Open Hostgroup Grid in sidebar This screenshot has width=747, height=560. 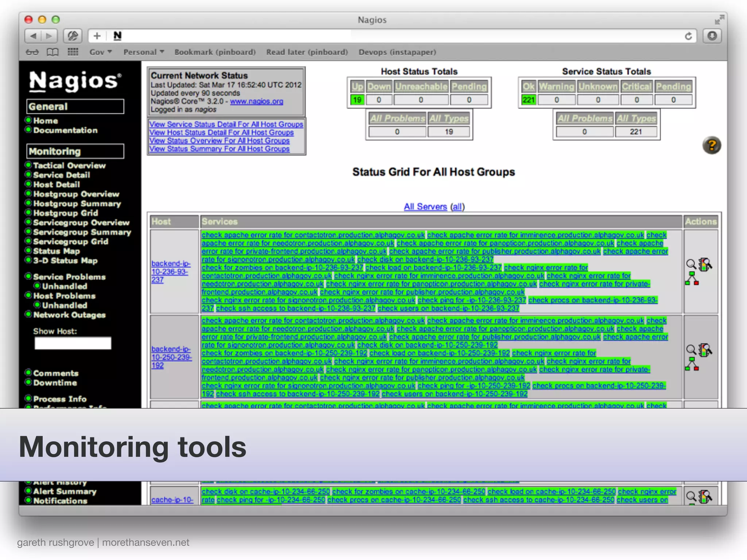pos(66,213)
